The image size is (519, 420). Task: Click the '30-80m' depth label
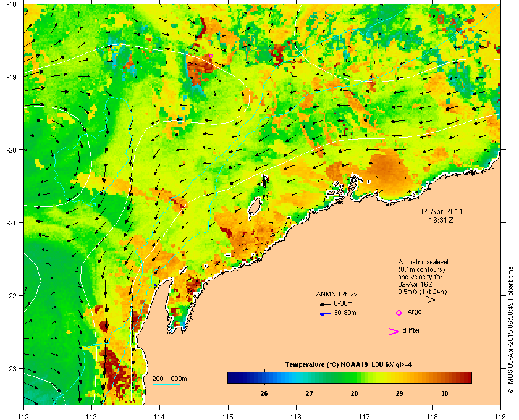(x=345, y=313)
